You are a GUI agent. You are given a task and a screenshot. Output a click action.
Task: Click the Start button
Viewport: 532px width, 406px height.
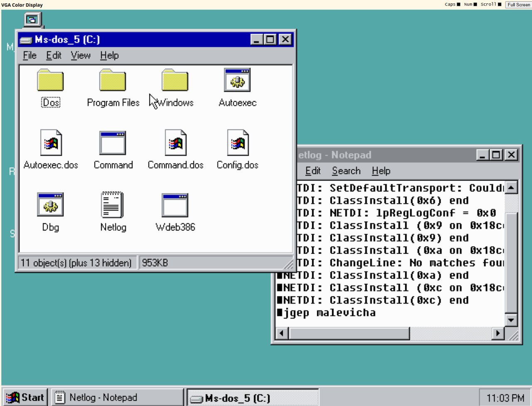pos(26,397)
